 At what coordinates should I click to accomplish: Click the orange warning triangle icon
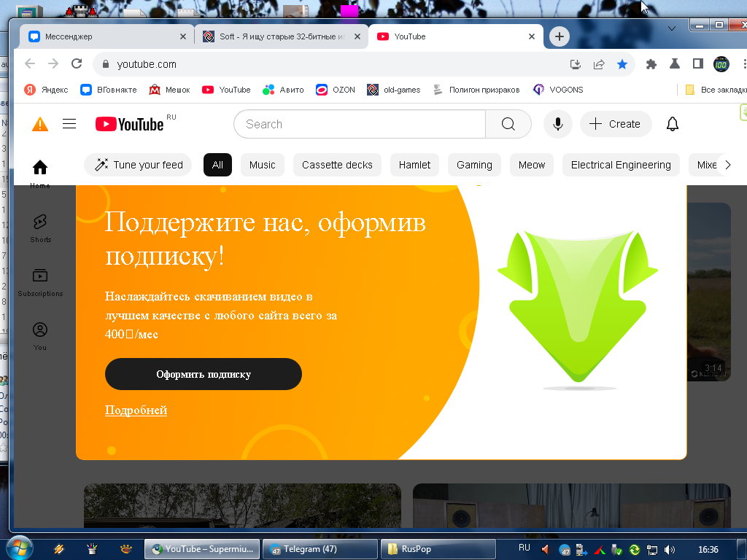[x=40, y=124]
